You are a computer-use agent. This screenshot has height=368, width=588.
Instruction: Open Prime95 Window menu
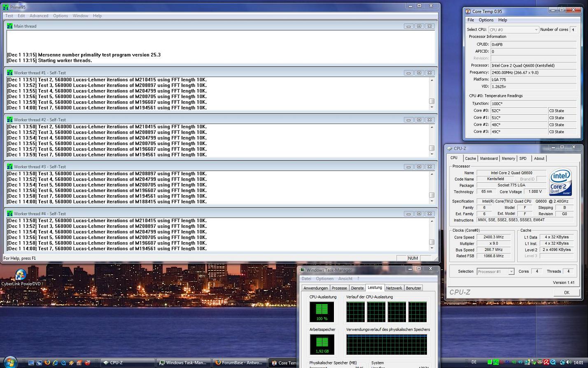point(80,16)
